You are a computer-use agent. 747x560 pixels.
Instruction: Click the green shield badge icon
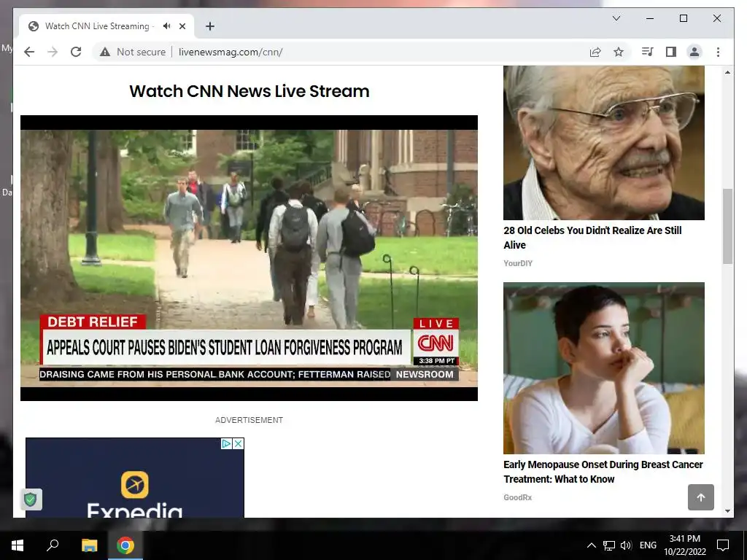[31, 499]
